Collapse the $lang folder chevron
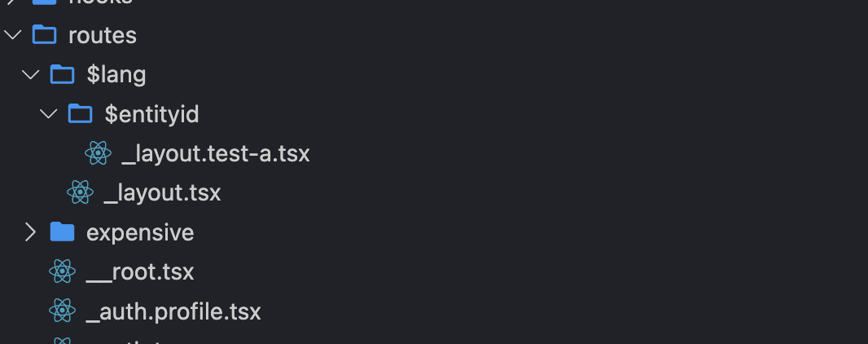Image resolution: width=868 pixels, height=344 pixels. point(31,75)
